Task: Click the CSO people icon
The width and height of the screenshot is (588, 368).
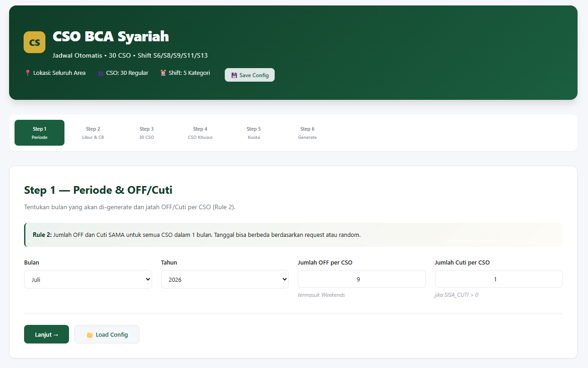Action: click(100, 73)
